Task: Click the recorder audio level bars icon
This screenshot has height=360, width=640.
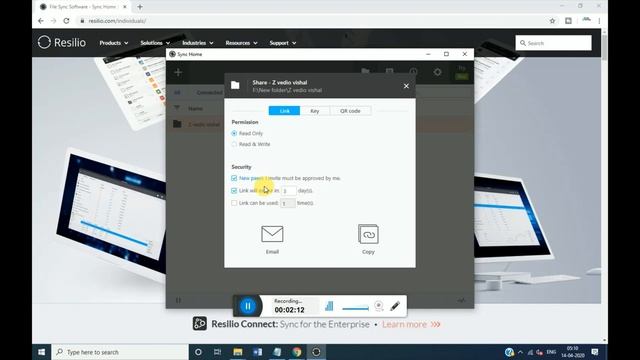Action: click(329, 306)
